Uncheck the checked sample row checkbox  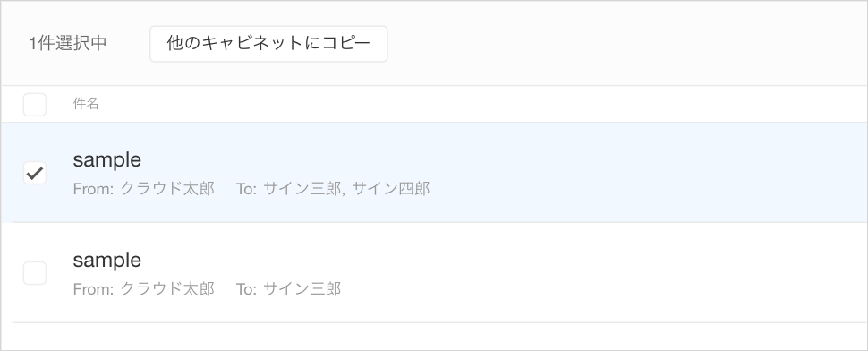tap(34, 174)
